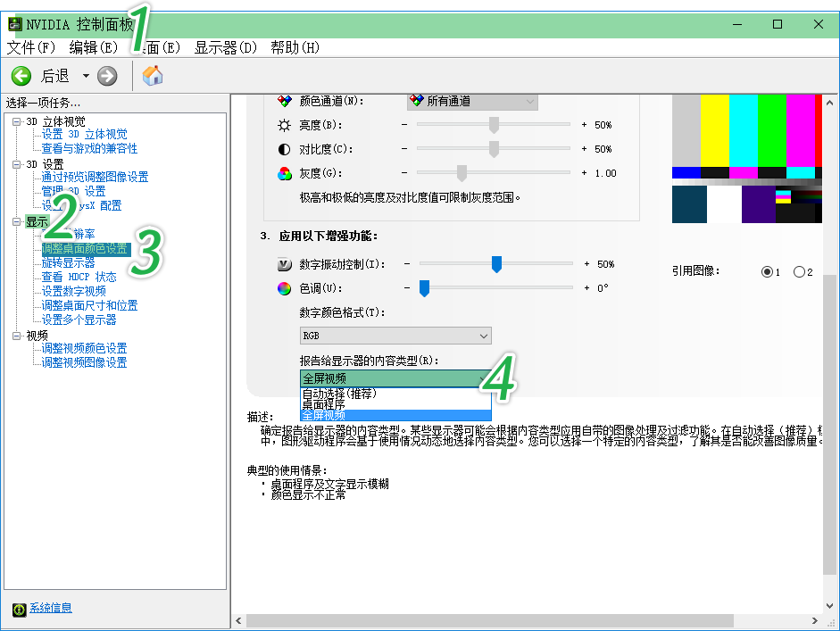
Task: Open the 数字颜色格式 RGB dropdown
Action: tap(395, 336)
